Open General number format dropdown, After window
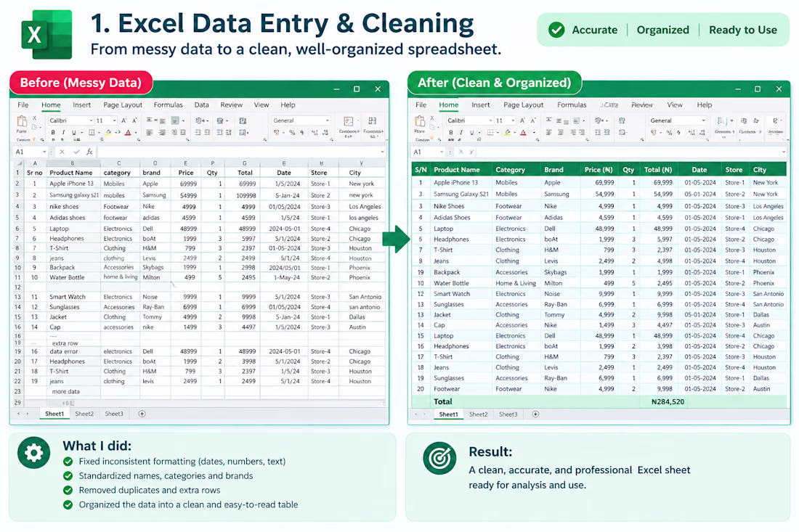The height and width of the screenshot is (532, 799). 704,120
